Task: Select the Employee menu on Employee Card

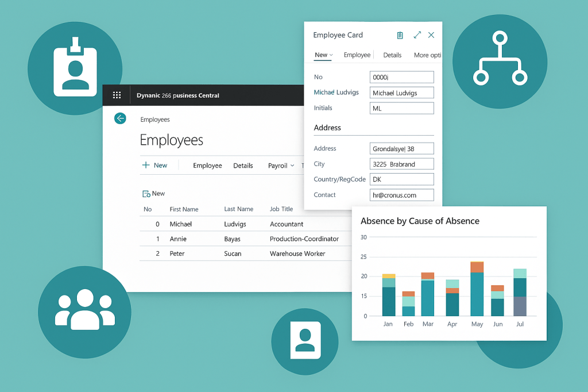Action: pyautogui.click(x=357, y=55)
